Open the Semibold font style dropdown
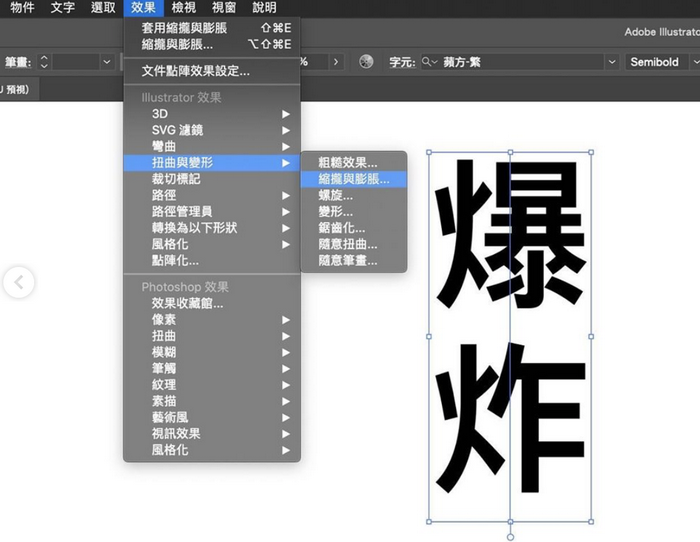Viewport: 700px width, 542px height. tap(661, 62)
